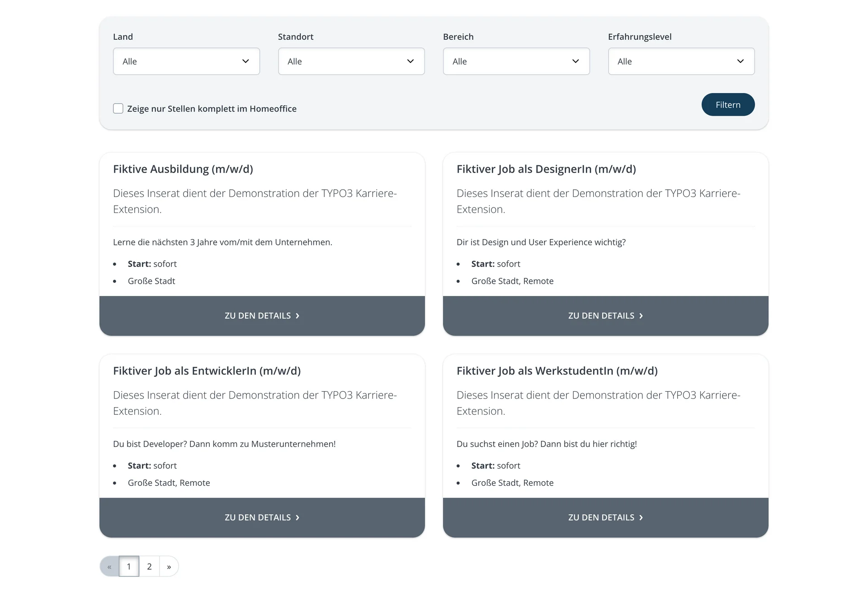
Task: Click the double-left arrow pagination icon
Action: click(x=109, y=566)
